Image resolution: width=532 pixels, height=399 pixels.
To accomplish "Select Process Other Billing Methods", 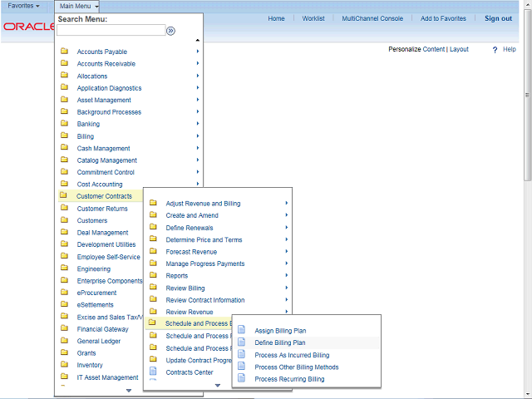I will click(296, 367).
